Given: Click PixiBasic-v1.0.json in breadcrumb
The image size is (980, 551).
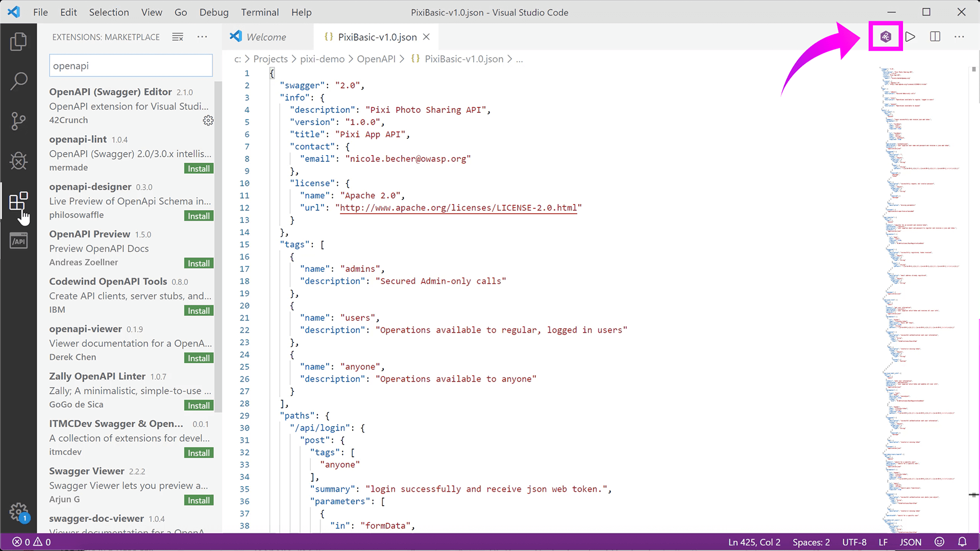Looking at the screenshot, I should pyautogui.click(x=463, y=59).
